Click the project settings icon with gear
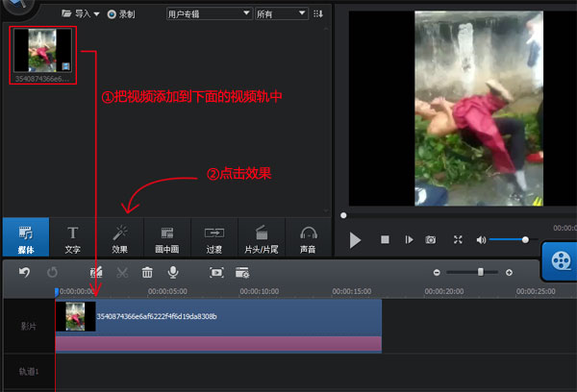577x392 pixels. pos(242,273)
